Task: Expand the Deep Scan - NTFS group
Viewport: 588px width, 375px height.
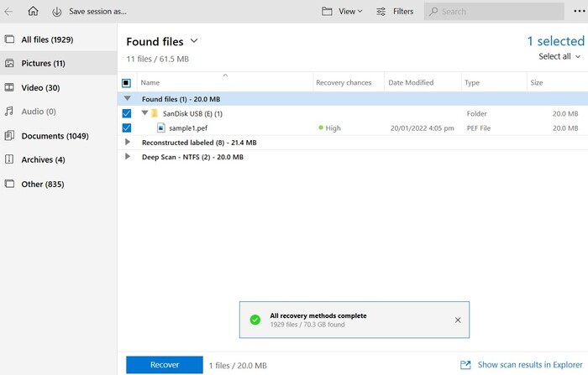Action: pos(128,157)
